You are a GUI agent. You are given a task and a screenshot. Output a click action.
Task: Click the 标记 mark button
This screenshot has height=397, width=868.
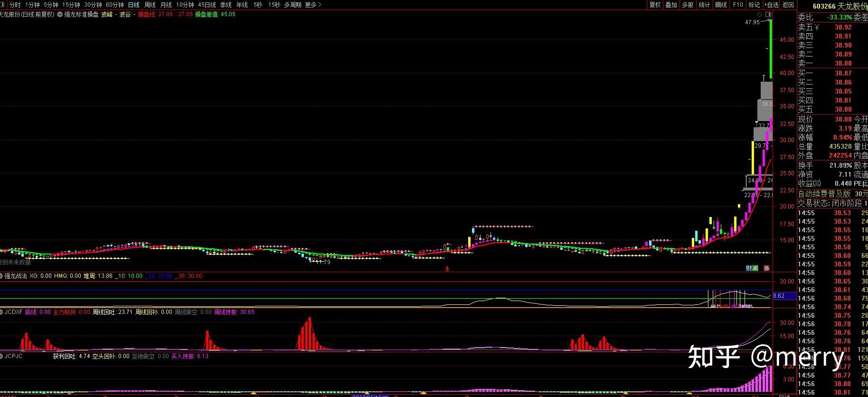point(754,5)
